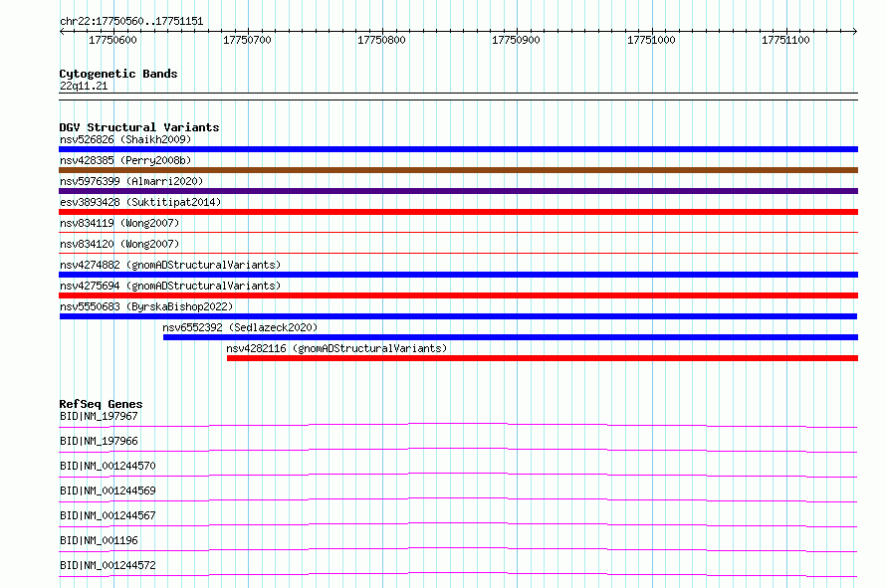The width and height of the screenshot is (886, 588).
Task: Click the nsv526826 (Shaikh2009) variant label
Action: click(x=125, y=139)
